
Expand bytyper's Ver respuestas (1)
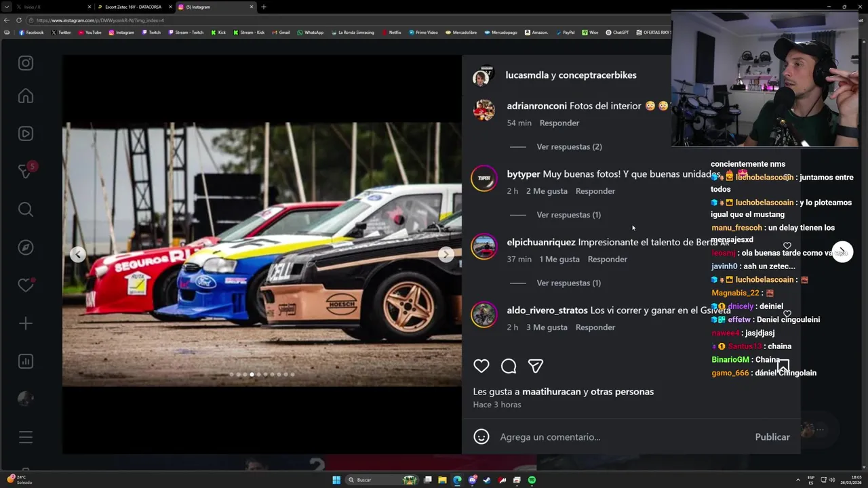click(x=568, y=215)
